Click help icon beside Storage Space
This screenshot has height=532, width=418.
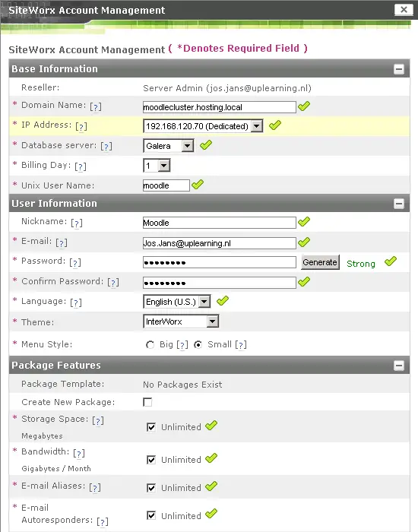[x=98, y=421]
